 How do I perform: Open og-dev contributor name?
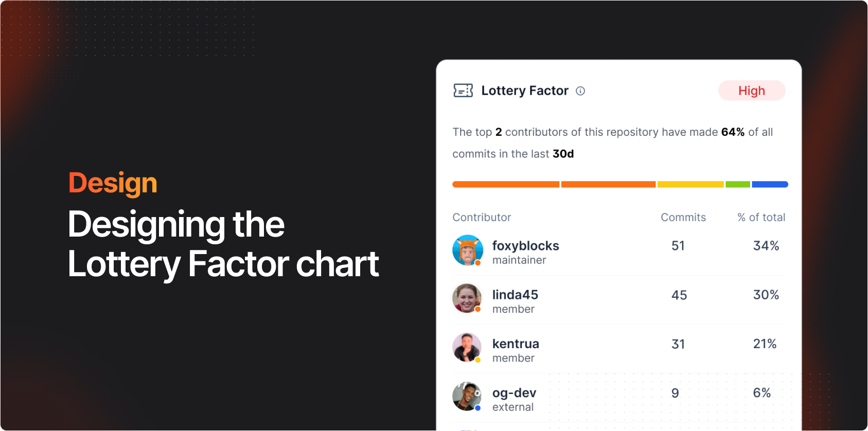coord(514,393)
